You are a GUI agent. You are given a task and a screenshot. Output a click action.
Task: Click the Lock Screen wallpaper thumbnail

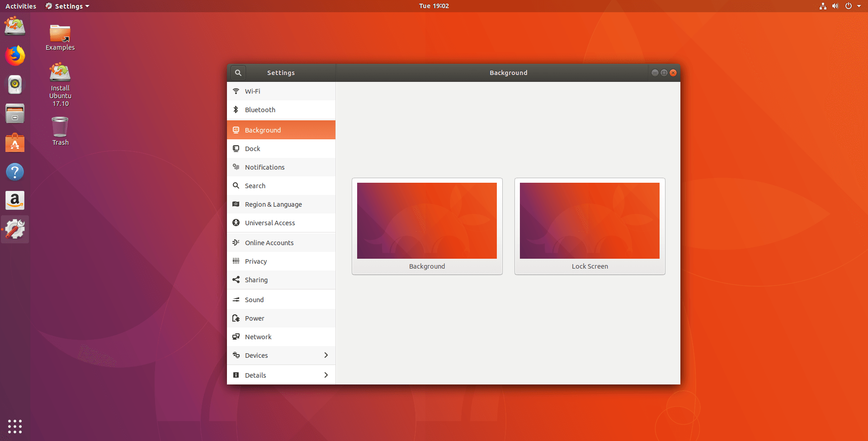pyautogui.click(x=590, y=221)
